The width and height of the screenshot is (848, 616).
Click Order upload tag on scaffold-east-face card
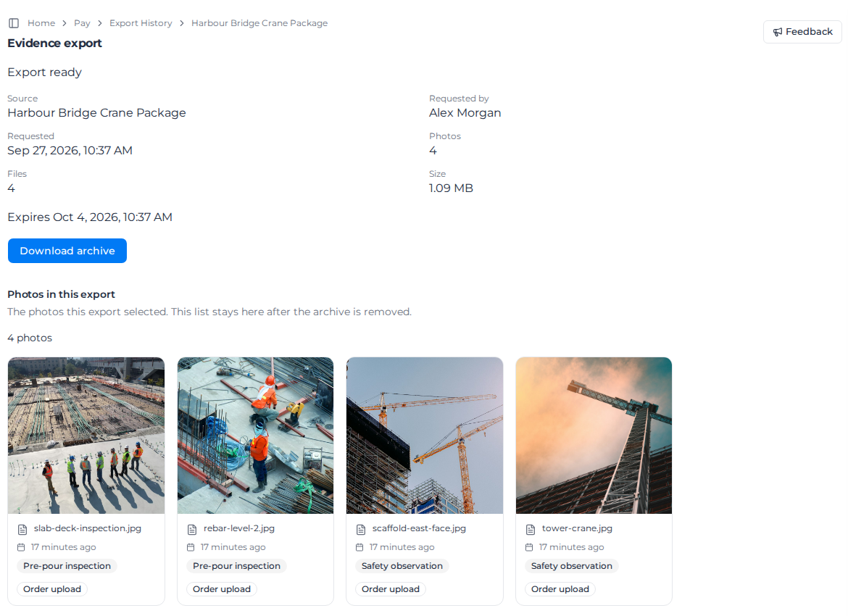click(x=391, y=589)
